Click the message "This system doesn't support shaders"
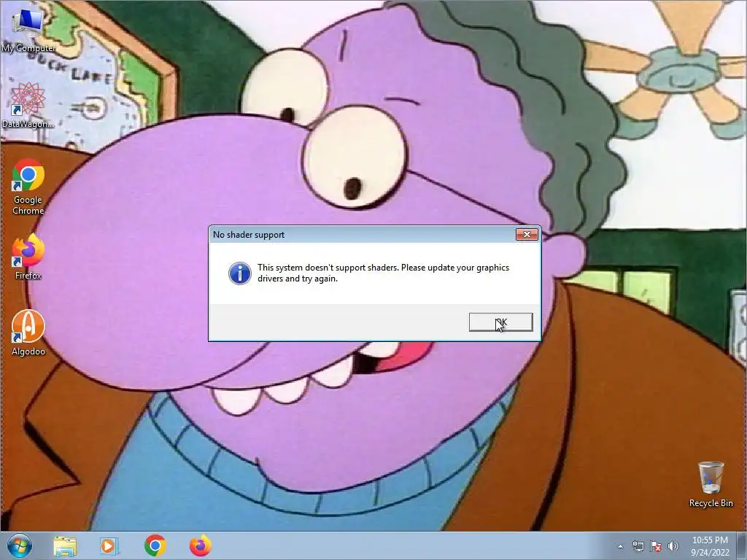The height and width of the screenshot is (560, 747). pos(328,268)
